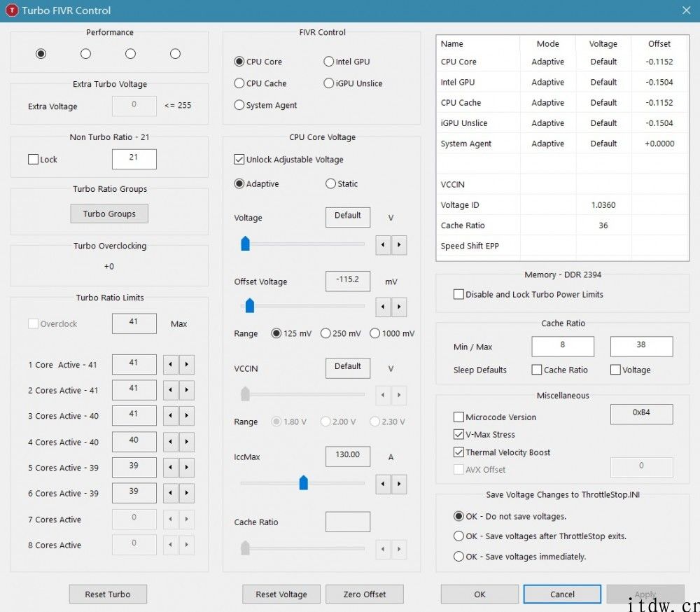The height and width of the screenshot is (612, 700).
Task: Select Intel GPU in FIVR Control
Action: pos(347,61)
